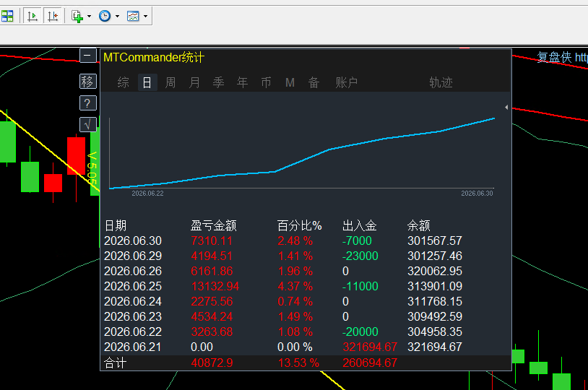The width and height of the screenshot is (588, 390).
Task: Select the 2026.06.22 date row
Action: 133,332
